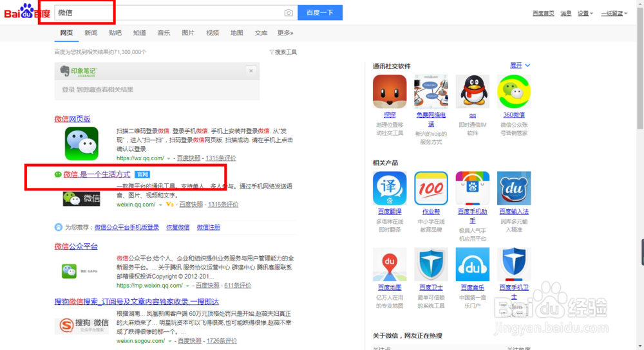Click the 百度手机助手 icon
The image size is (644, 350).
pos(472,189)
